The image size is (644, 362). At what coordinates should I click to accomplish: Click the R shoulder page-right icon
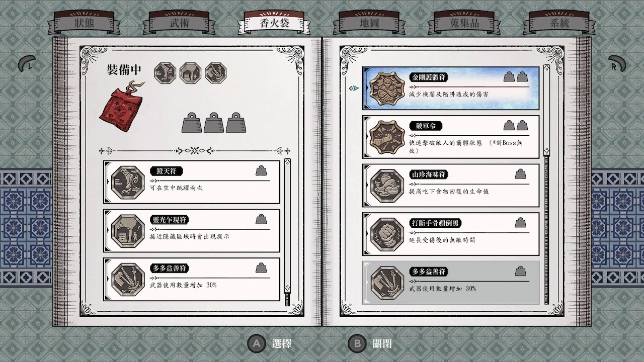[x=617, y=64]
